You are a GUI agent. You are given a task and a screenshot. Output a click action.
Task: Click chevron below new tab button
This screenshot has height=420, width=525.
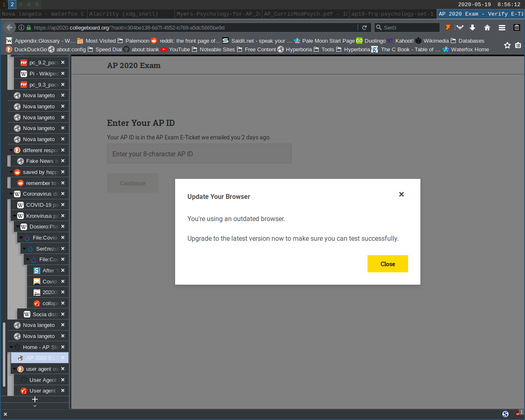(35, 406)
